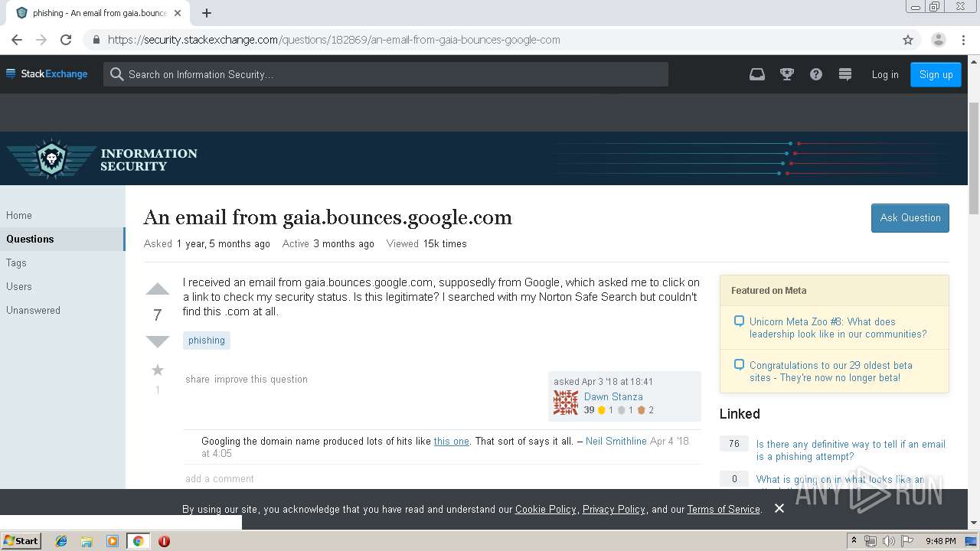Click the Information Security site logo
The height and width of the screenshot is (551, 980).
pos(102,159)
